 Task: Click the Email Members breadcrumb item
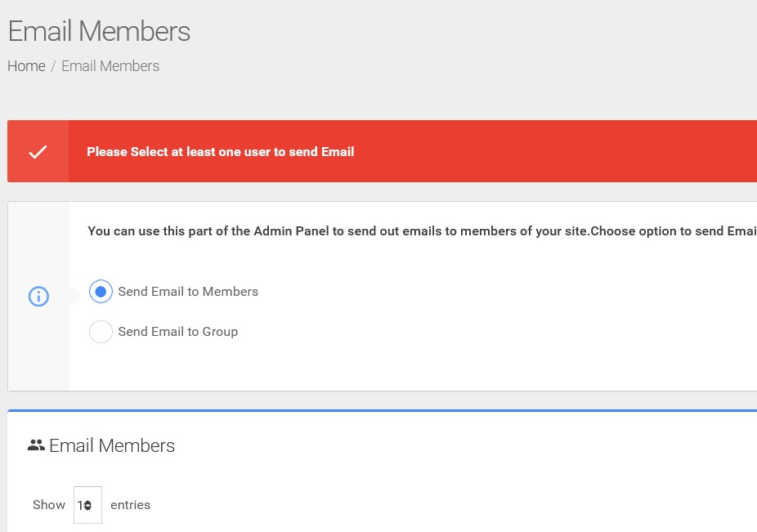coord(110,65)
